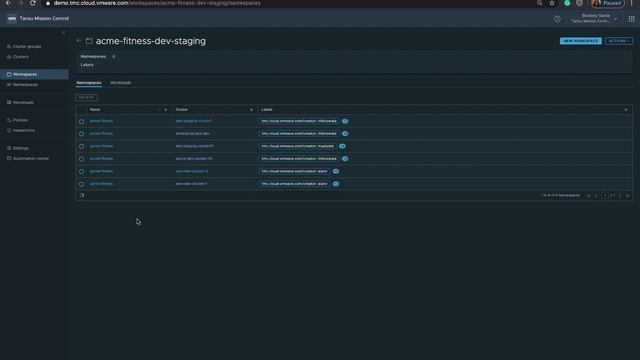The width and height of the screenshot is (640, 360).
Task: Open the Labels column filter
Action: coord(626,110)
